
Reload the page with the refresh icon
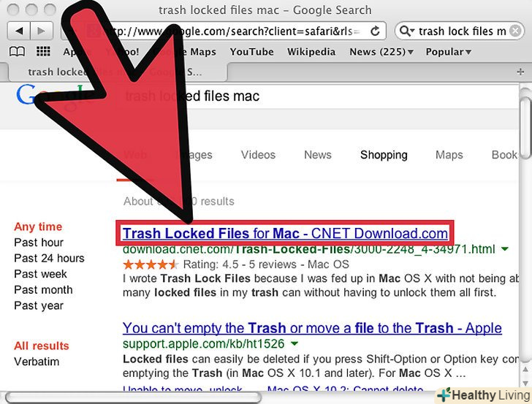pos(375,31)
